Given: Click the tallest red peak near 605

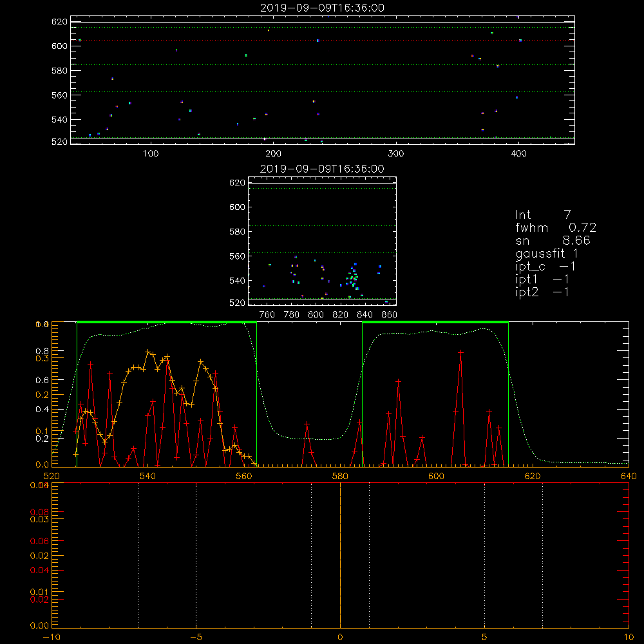Looking at the screenshot, I should pos(461,352).
